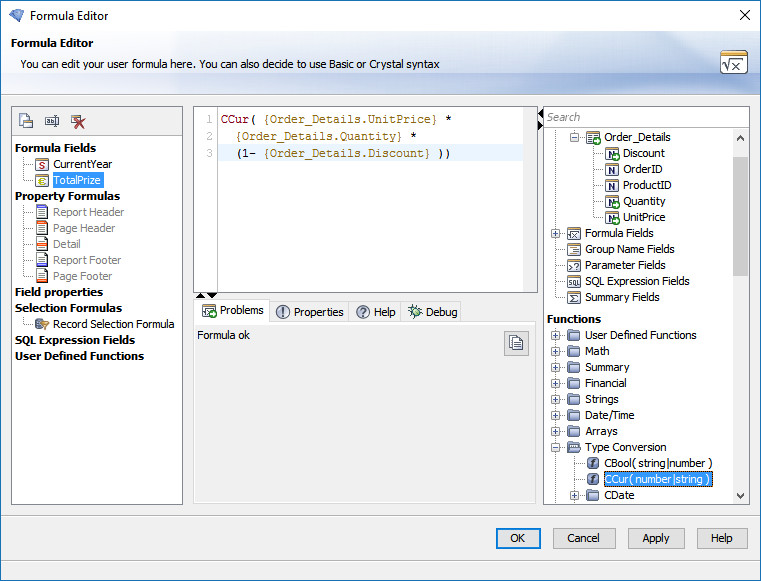Image resolution: width=761 pixels, height=581 pixels.
Task: Open the Debug tab
Action: (x=433, y=312)
